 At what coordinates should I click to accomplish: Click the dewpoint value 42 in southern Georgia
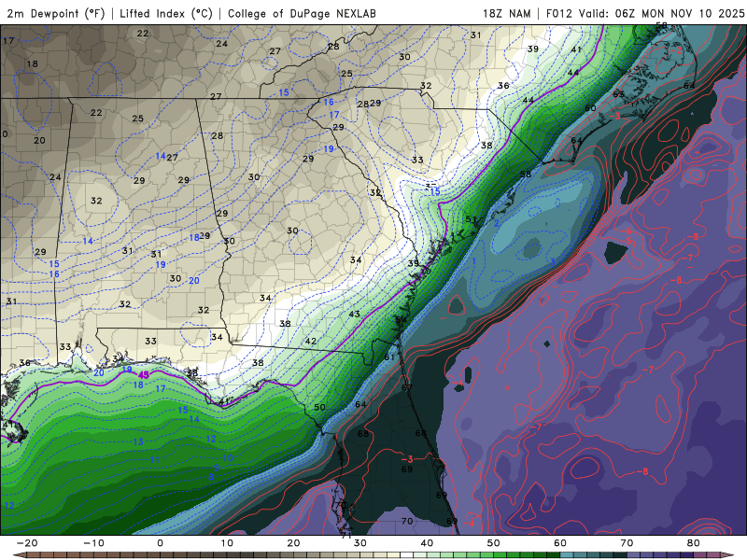(311, 341)
